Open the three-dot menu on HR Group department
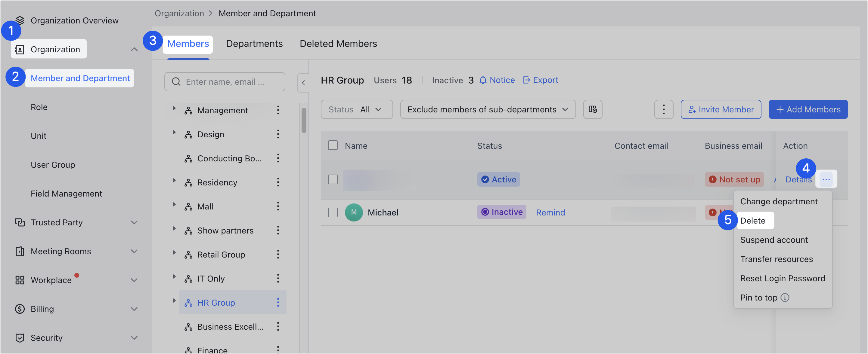 tap(278, 302)
